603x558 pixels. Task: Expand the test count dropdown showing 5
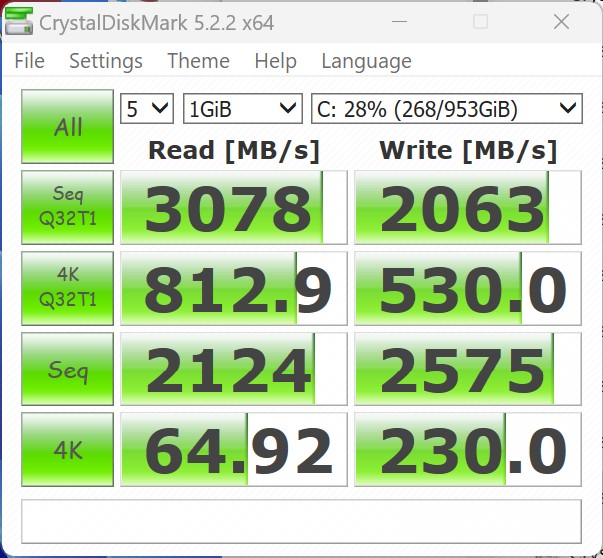(147, 108)
